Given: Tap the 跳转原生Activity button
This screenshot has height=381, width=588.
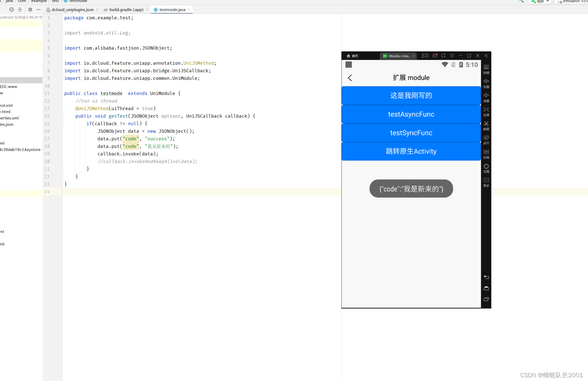Looking at the screenshot, I should tap(411, 152).
